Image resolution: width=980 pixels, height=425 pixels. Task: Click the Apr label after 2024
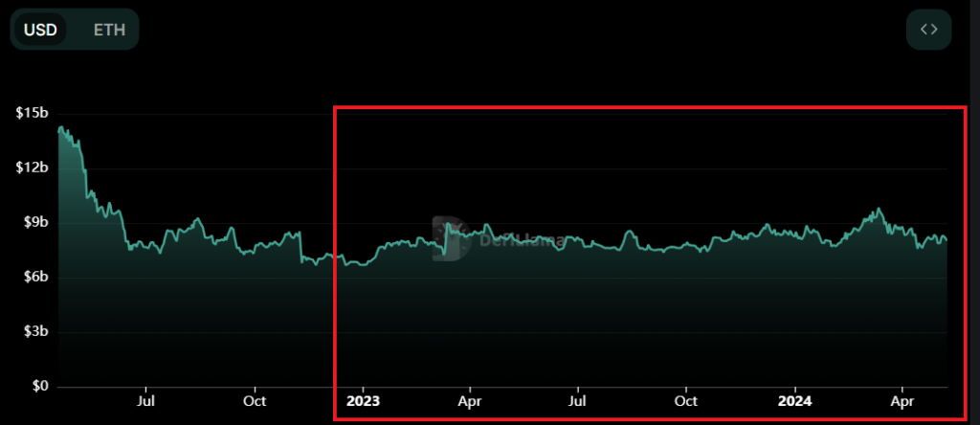pyautogui.click(x=902, y=402)
